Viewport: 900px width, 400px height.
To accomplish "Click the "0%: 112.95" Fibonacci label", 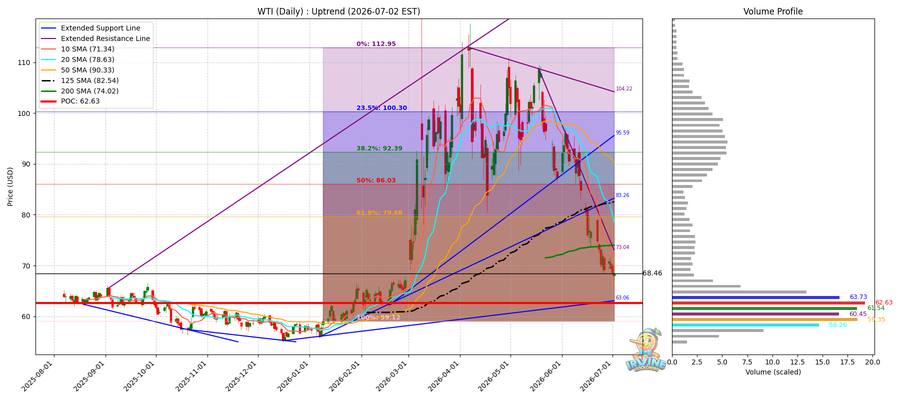I will tap(375, 44).
